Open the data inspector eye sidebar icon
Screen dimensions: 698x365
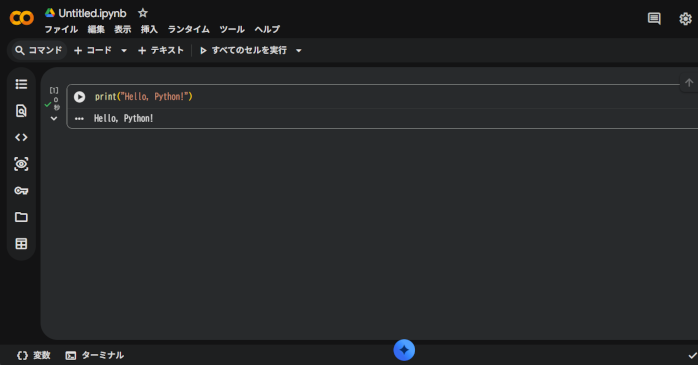pos(21,164)
